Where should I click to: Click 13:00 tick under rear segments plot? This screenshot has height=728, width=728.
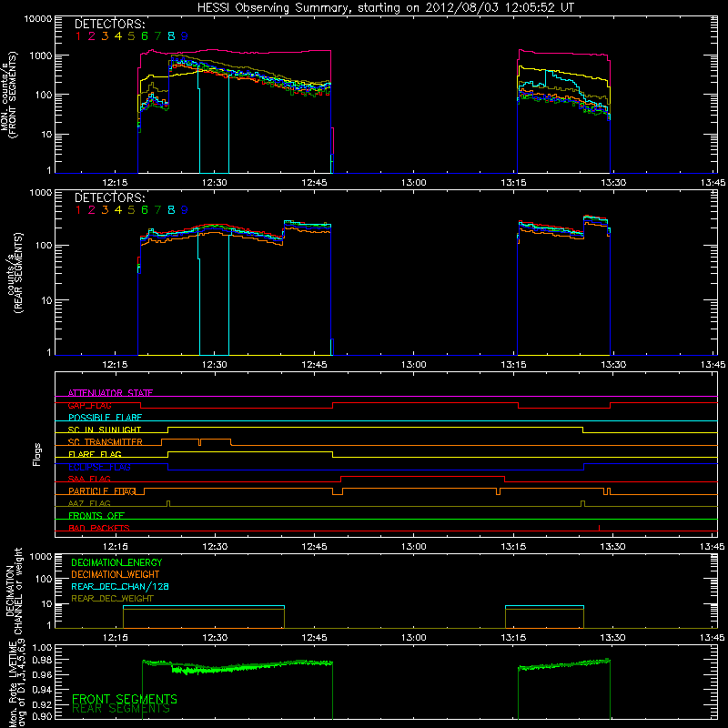[x=414, y=365]
